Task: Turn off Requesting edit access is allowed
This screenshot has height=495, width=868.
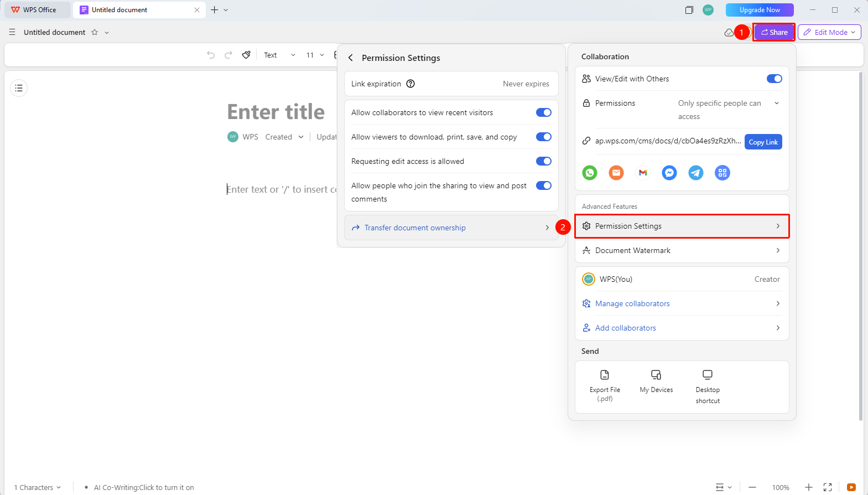Action: tap(544, 161)
